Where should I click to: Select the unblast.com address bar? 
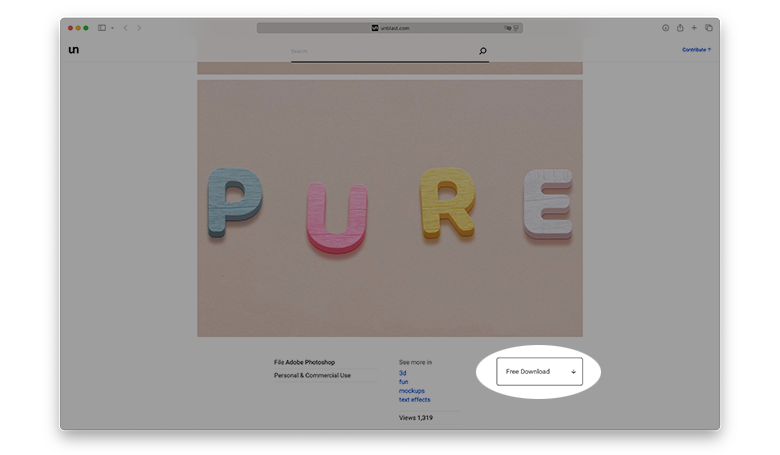(390, 28)
